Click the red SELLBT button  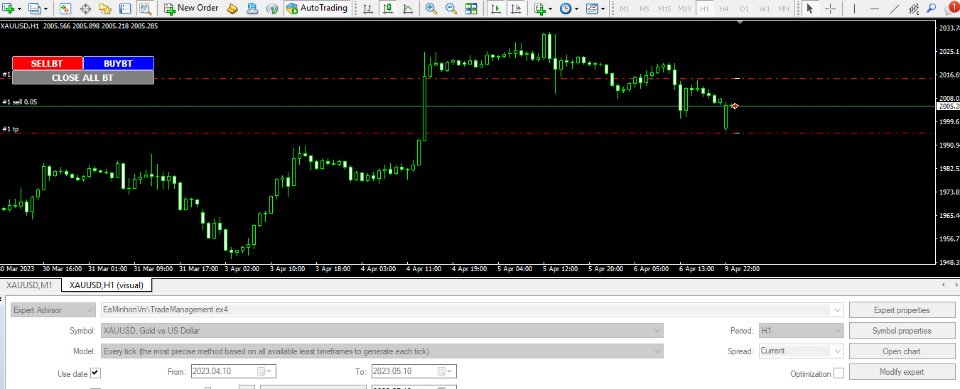47,63
